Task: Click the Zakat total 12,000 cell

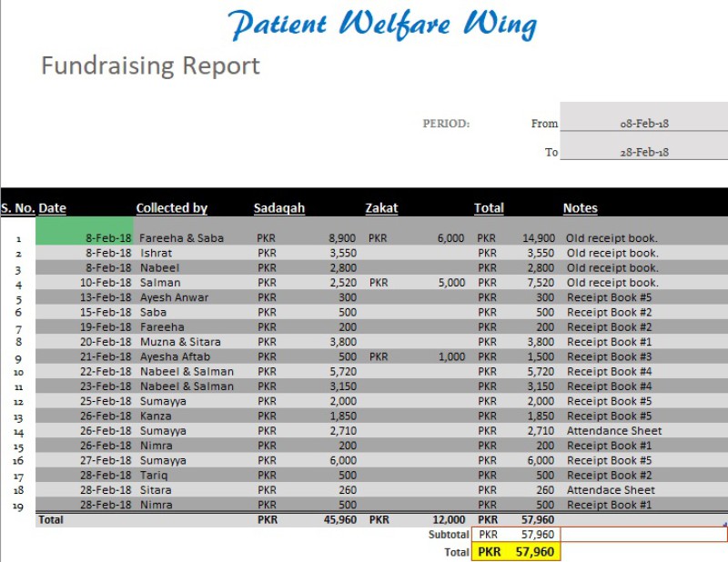Action: click(449, 520)
